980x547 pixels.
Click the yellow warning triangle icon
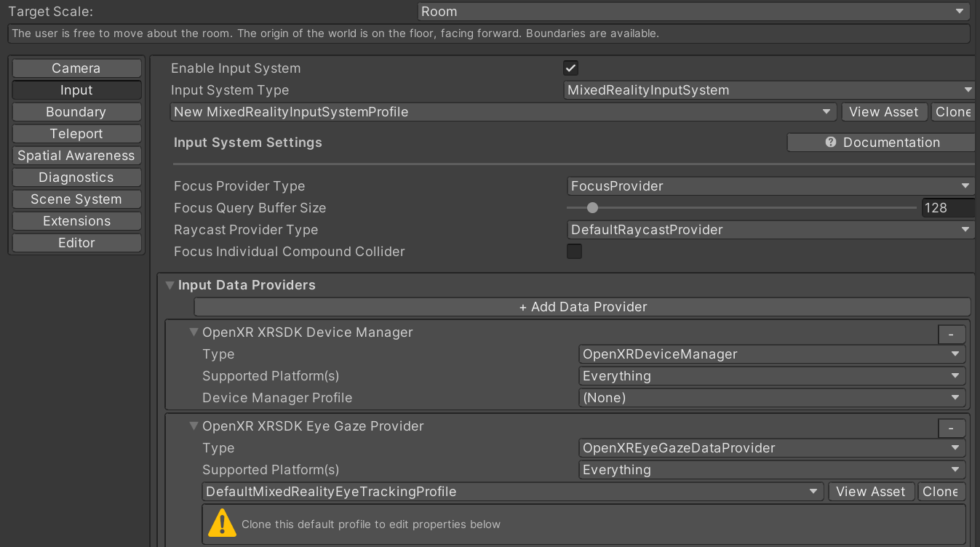point(221,523)
